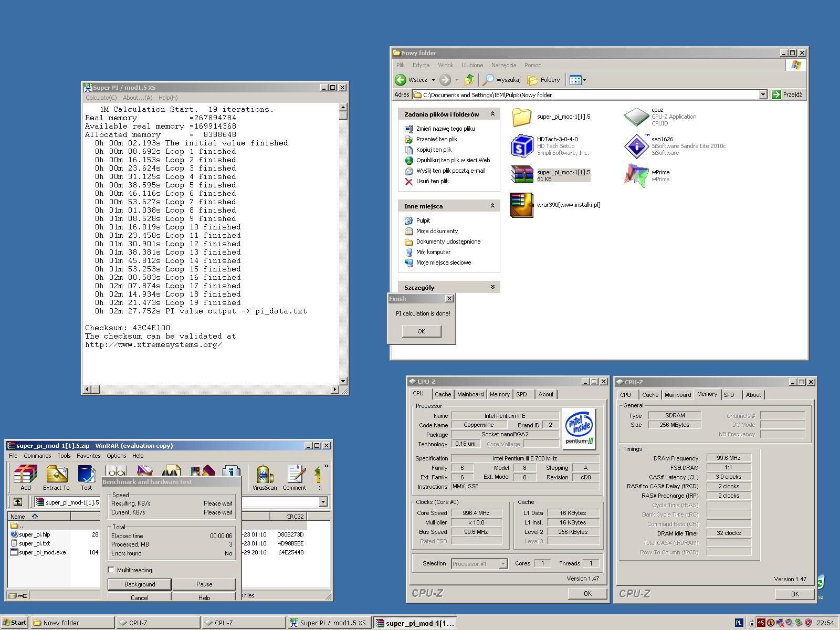Open the Calculate(C) menu in Super PI

coord(101,98)
